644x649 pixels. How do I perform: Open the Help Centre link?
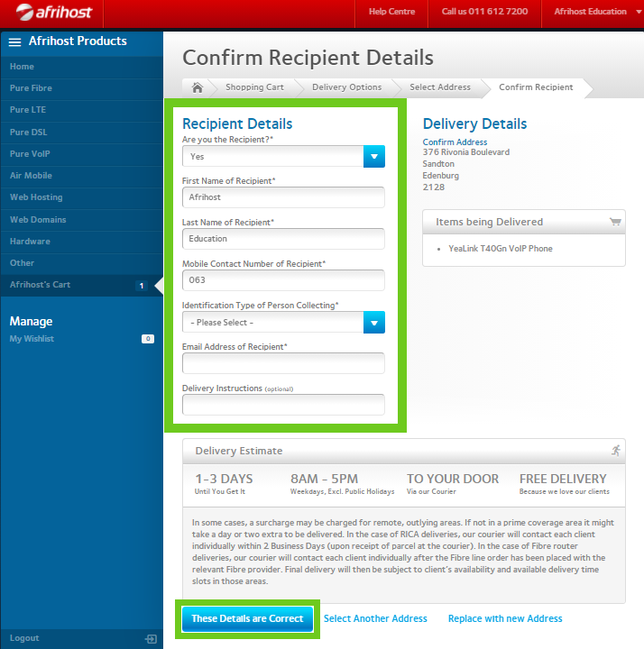(x=391, y=13)
